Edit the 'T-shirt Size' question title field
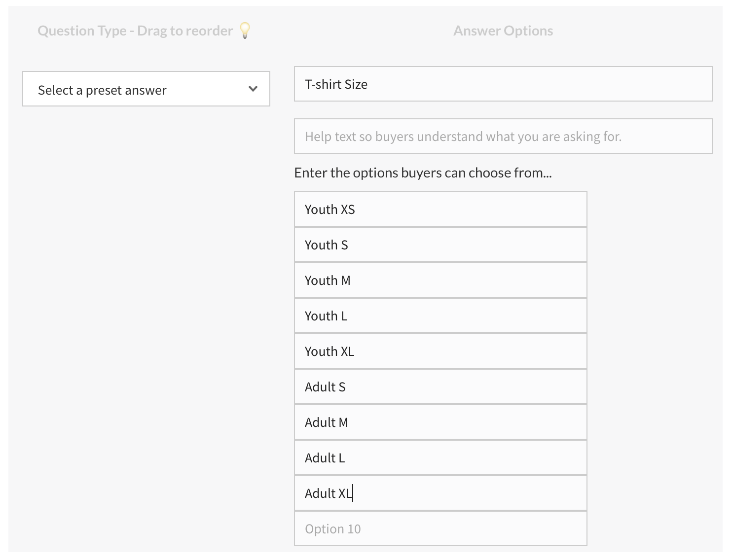Screen dimensions: 732x560 [x=503, y=84]
